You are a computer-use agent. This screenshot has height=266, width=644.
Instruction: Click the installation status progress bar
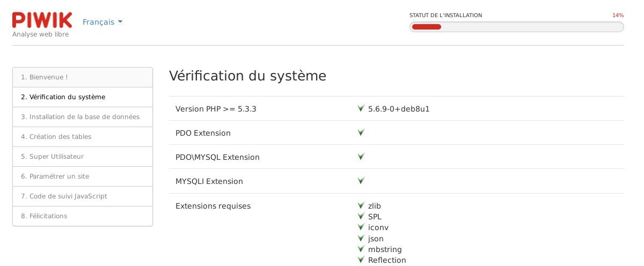tap(516, 27)
